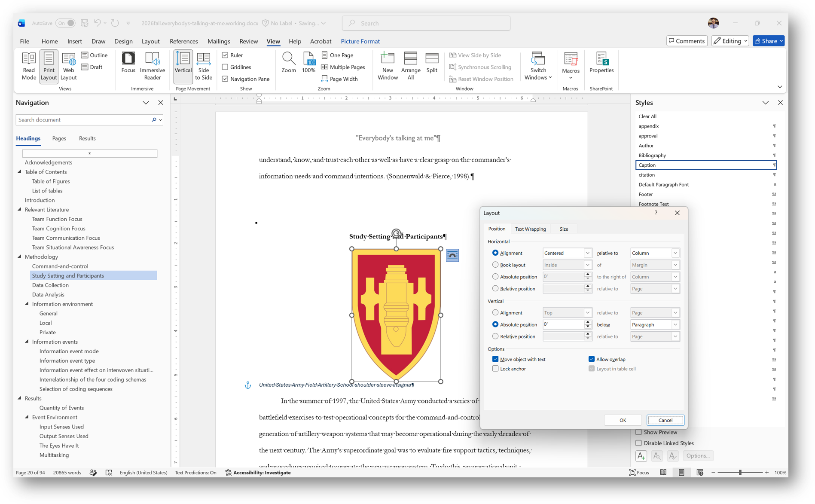Click the navigation search magnifier icon
Viewport: 815px width, 504px height.
coord(154,120)
